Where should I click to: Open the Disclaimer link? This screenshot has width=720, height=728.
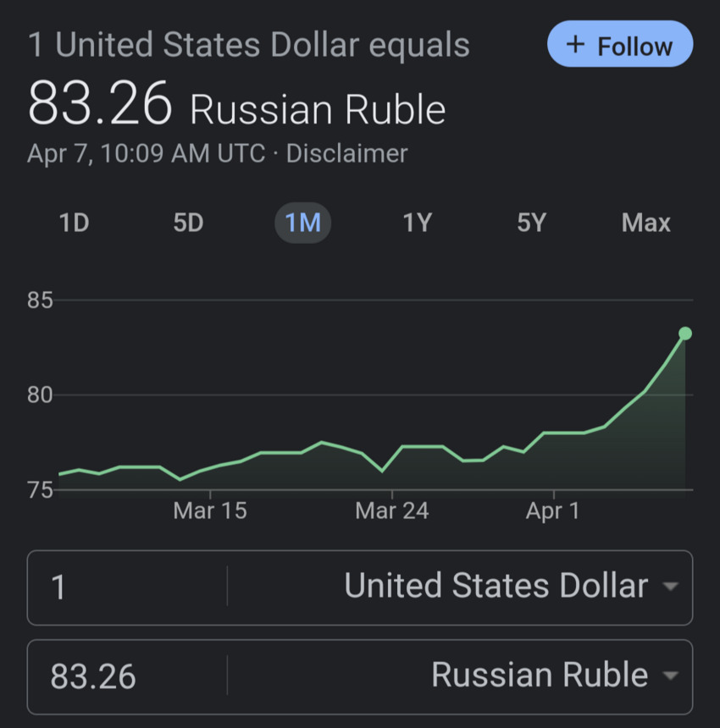tap(346, 153)
